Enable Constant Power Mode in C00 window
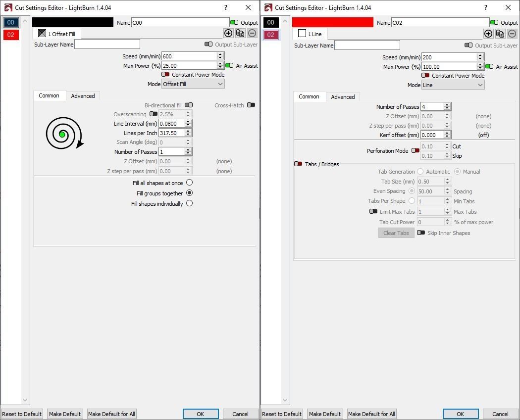520x420 pixels. tap(165, 75)
